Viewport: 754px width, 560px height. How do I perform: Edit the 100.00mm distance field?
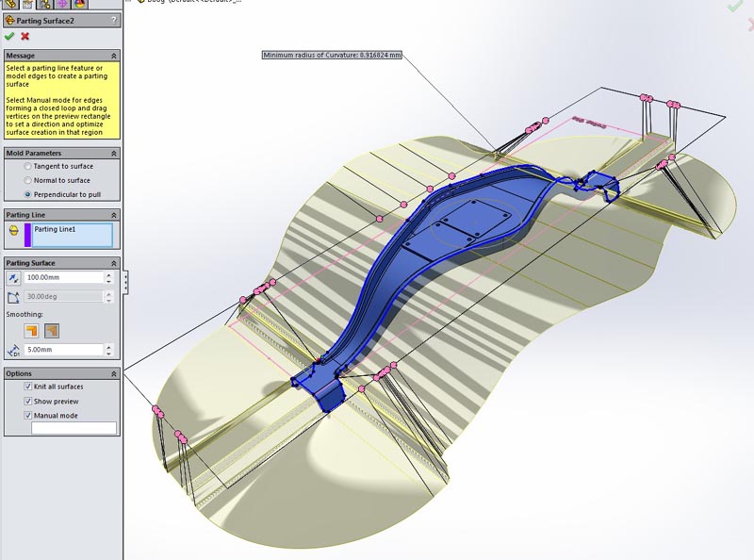click(63, 277)
